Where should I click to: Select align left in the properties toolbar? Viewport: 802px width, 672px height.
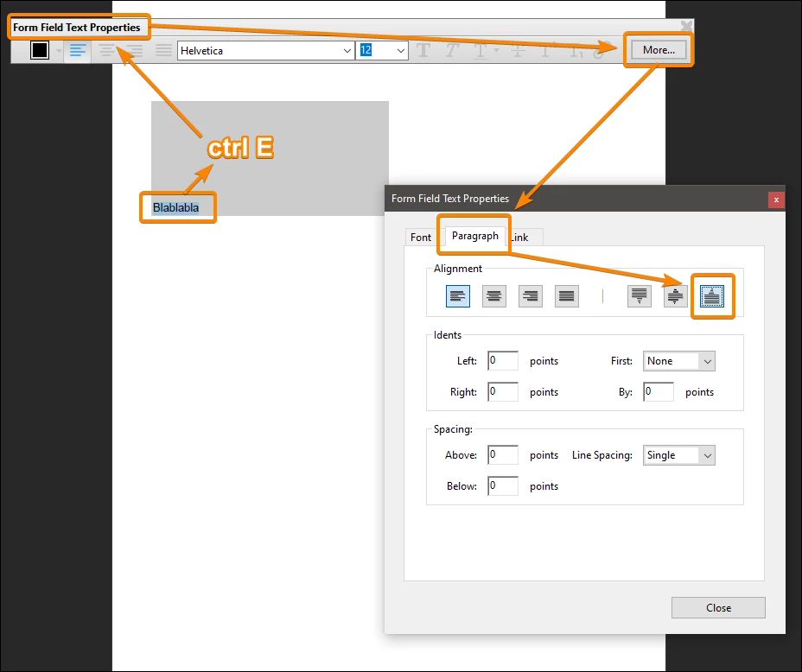coord(78,51)
